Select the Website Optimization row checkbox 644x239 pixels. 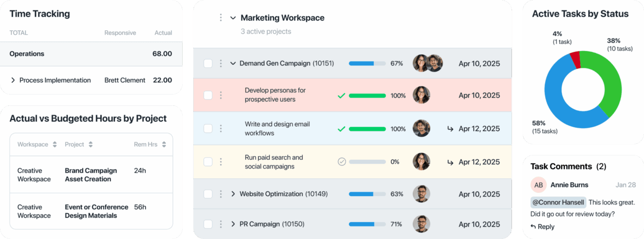pos(208,194)
